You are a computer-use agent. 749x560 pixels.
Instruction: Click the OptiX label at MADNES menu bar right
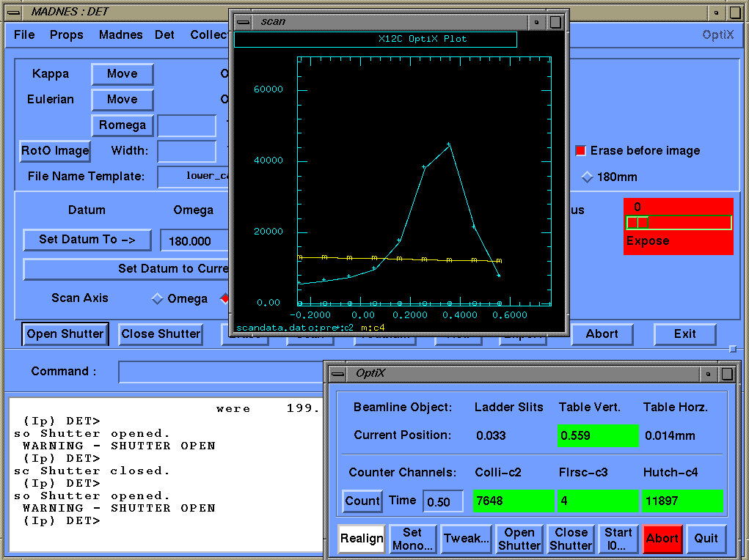(x=717, y=35)
